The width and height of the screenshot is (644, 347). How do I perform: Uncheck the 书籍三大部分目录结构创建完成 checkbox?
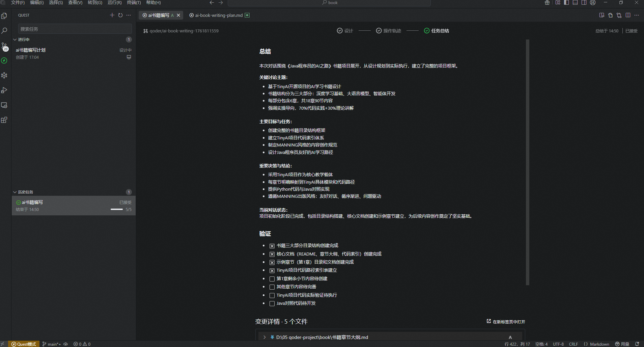[x=272, y=245]
